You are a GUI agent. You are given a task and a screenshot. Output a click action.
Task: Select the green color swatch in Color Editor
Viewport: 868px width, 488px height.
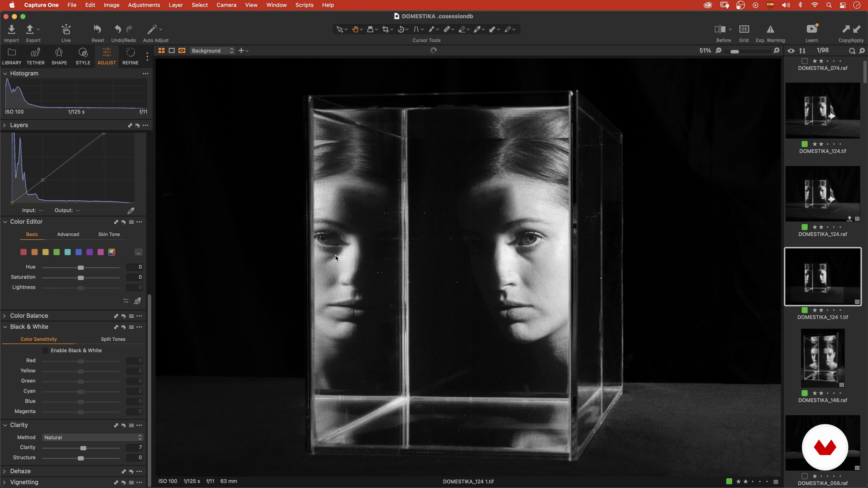click(57, 252)
